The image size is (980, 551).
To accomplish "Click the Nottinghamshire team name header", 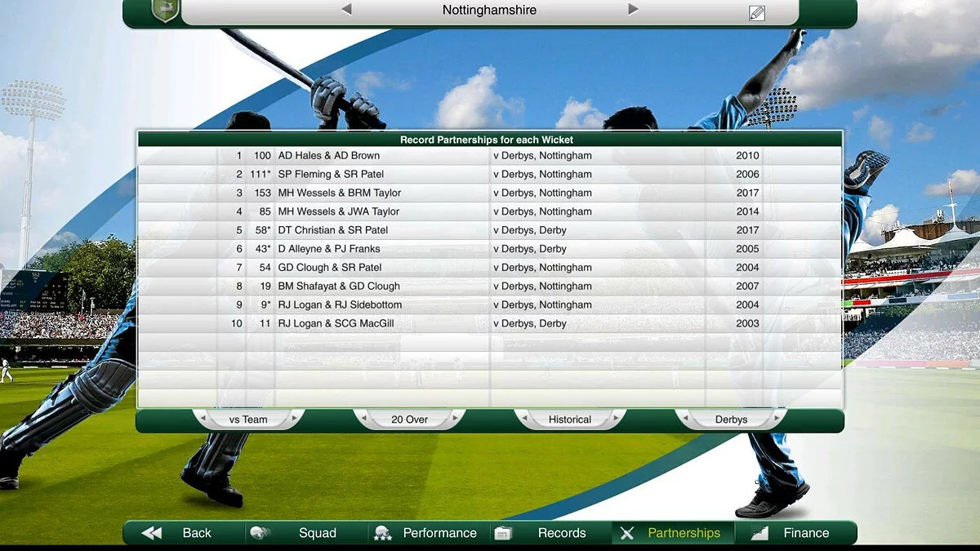I will 489,11.
